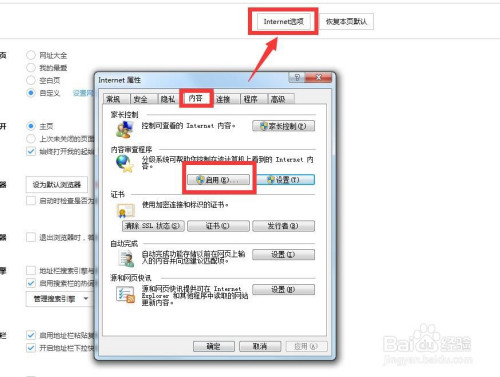Viewport: 500px width, 377px height.
Task: Open the Internet选项 button
Action: point(283,22)
